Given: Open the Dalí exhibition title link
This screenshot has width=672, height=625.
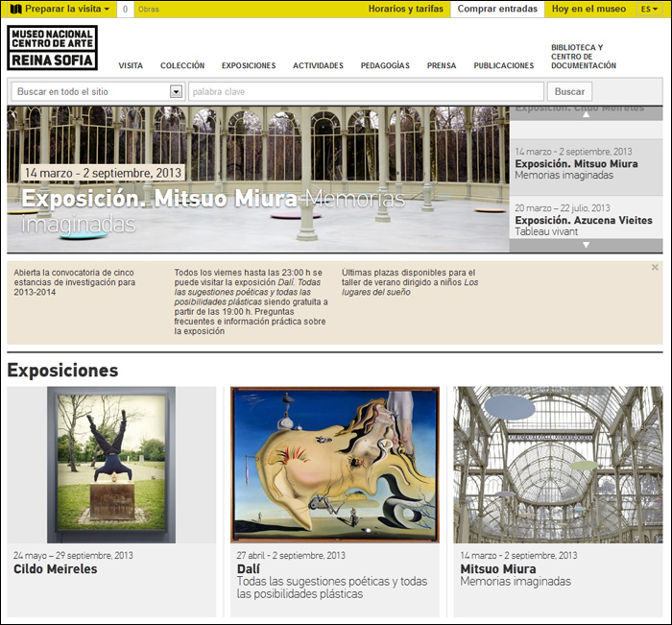Looking at the screenshot, I should 249,569.
